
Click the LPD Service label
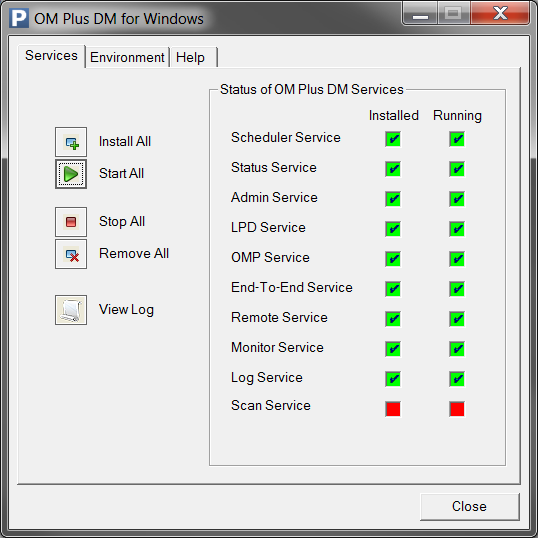[268, 227]
